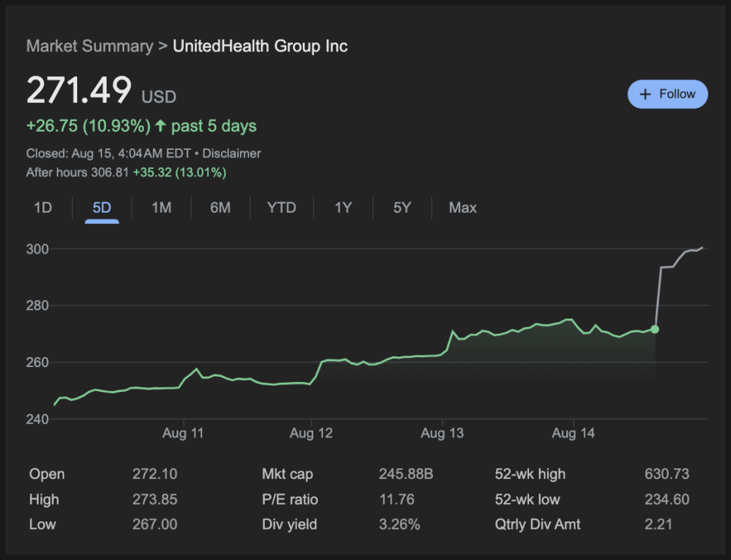Click the Closed: Aug 15, 4:04 AM EDT text

109,154
